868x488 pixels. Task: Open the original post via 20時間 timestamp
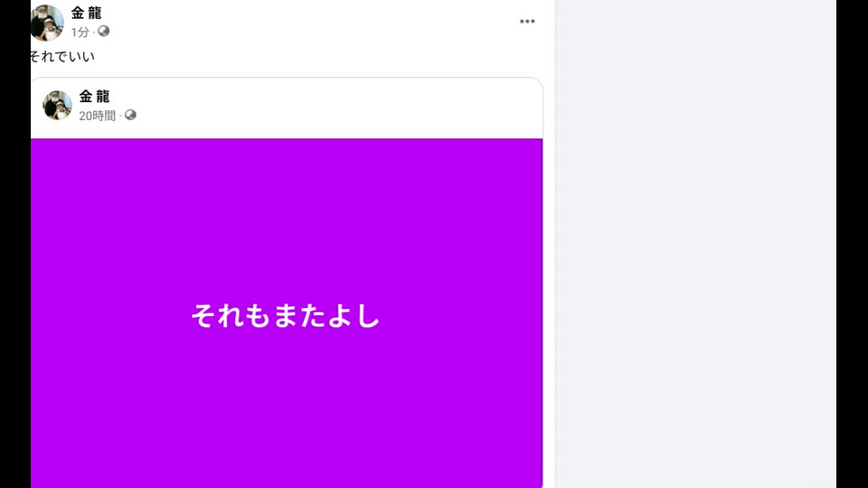(x=97, y=116)
